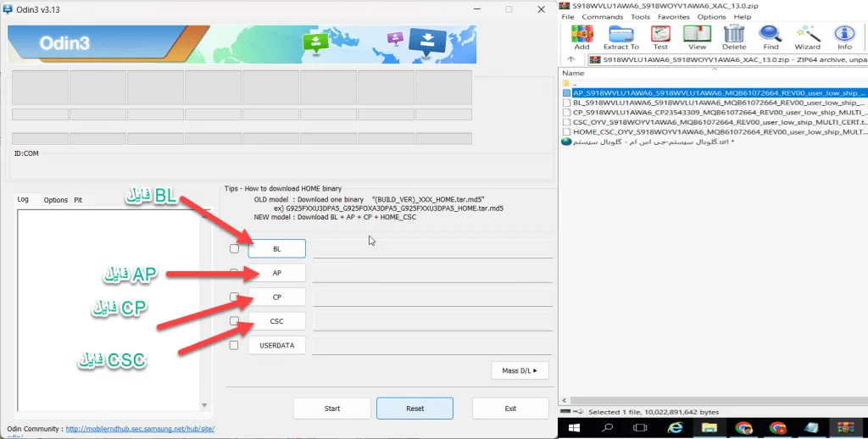868x439 pixels.
Task: Launch the Wizard wand icon
Action: tap(807, 36)
